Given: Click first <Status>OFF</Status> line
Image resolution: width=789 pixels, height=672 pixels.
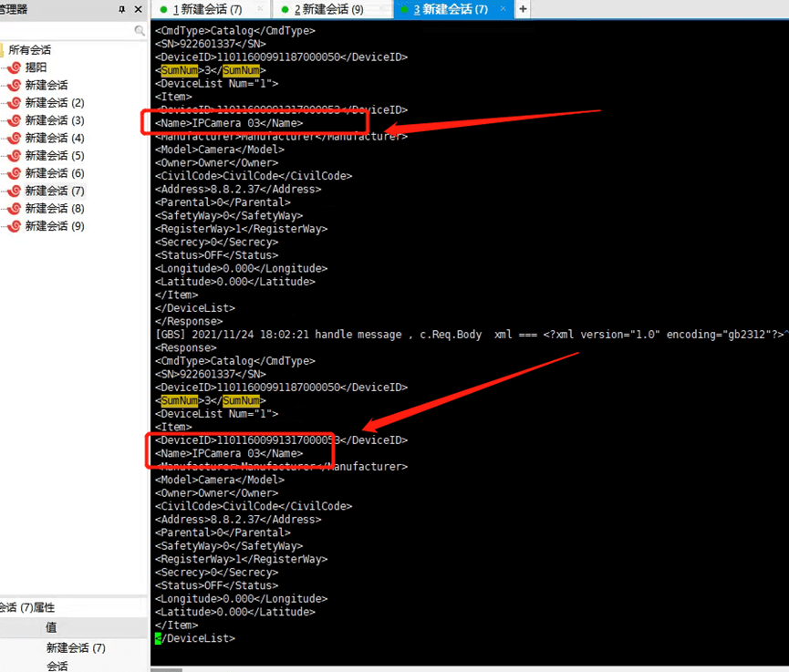Looking at the screenshot, I should [x=216, y=255].
